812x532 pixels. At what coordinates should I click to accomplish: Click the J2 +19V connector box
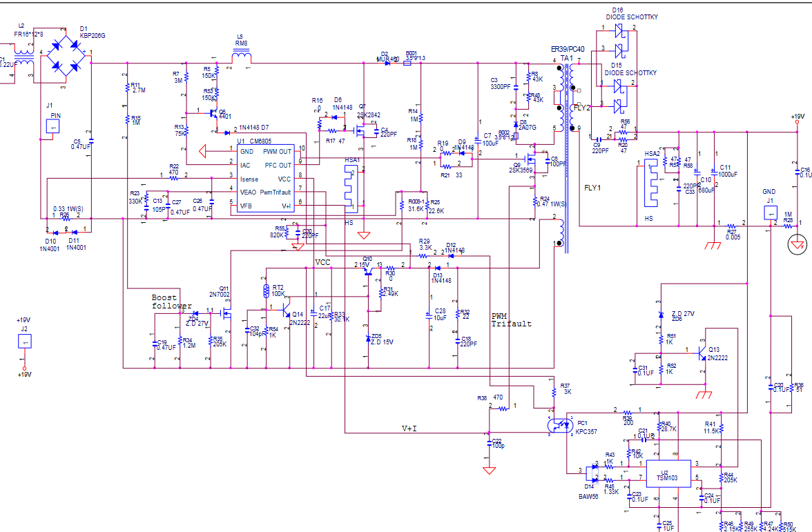24,341
